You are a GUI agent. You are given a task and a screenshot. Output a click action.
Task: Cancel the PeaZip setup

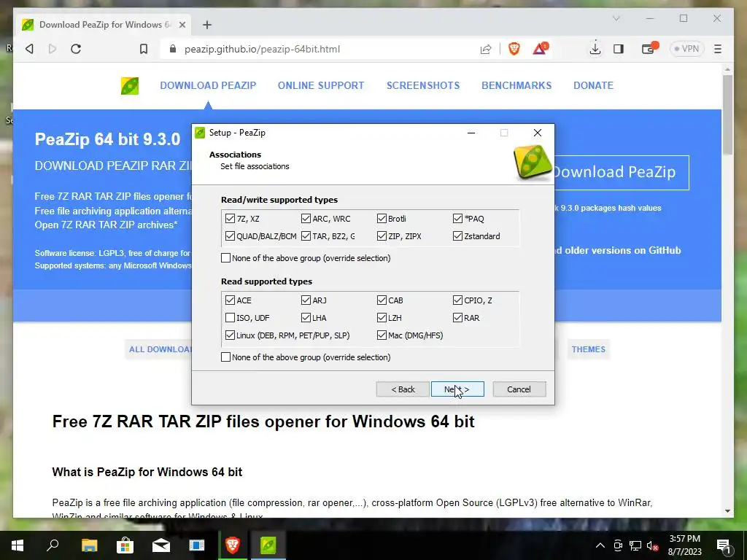click(x=519, y=389)
